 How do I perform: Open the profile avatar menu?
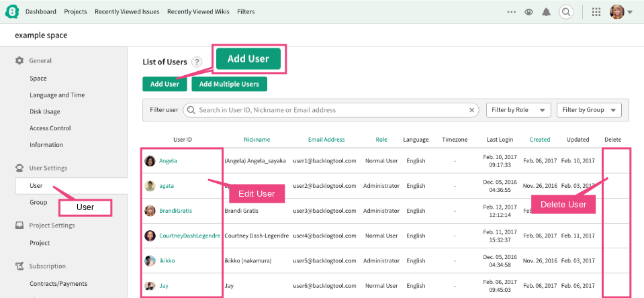pos(621,12)
